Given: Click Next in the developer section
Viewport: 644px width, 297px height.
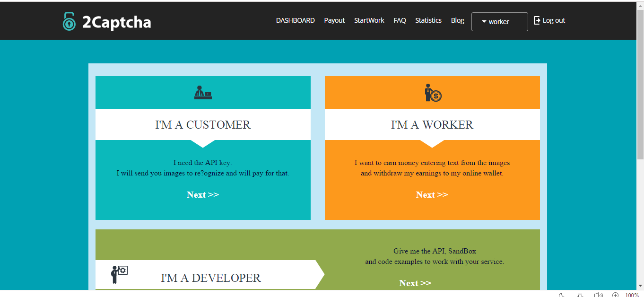Looking at the screenshot, I should point(415,283).
